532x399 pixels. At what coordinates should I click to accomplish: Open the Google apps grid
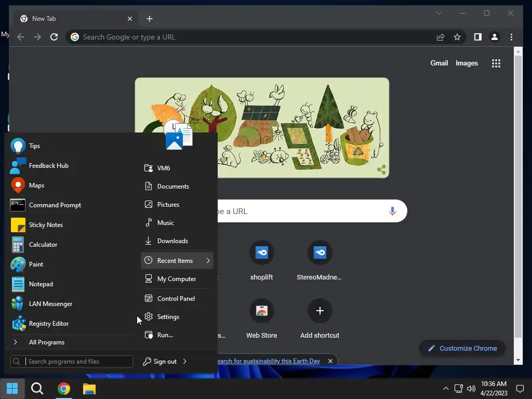[x=496, y=63]
